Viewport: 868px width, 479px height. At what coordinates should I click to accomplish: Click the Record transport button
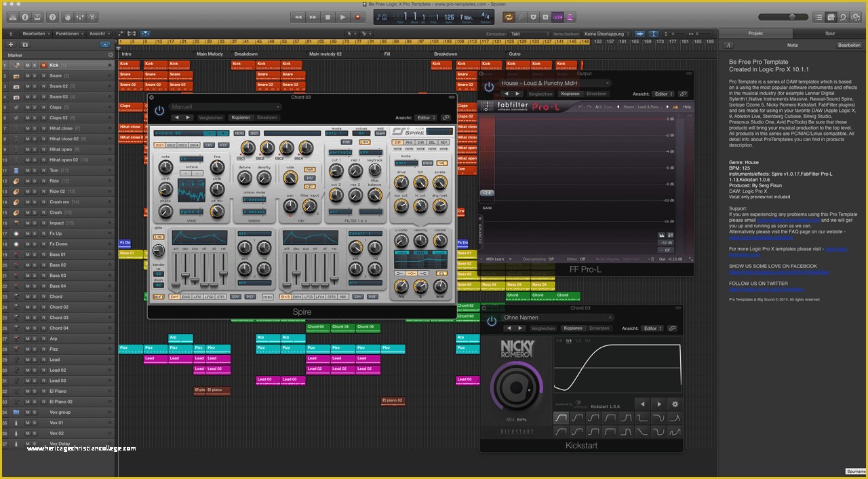[357, 17]
